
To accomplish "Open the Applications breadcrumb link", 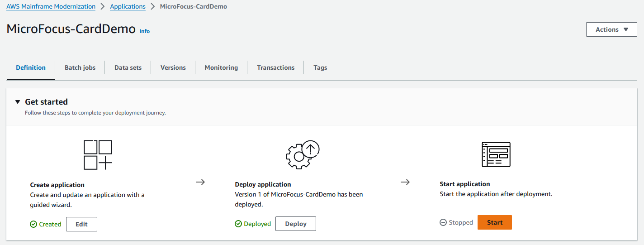I will (128, 7).
